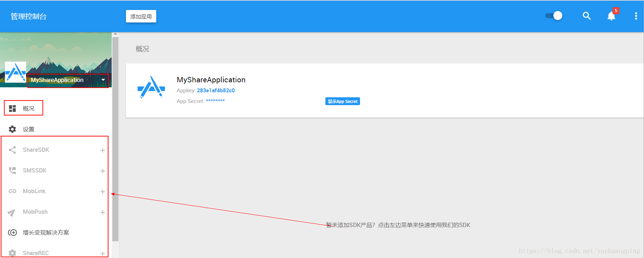Click the masked App Secret value
This screenshot has width=644, height=258.
(x=215, y=101)
